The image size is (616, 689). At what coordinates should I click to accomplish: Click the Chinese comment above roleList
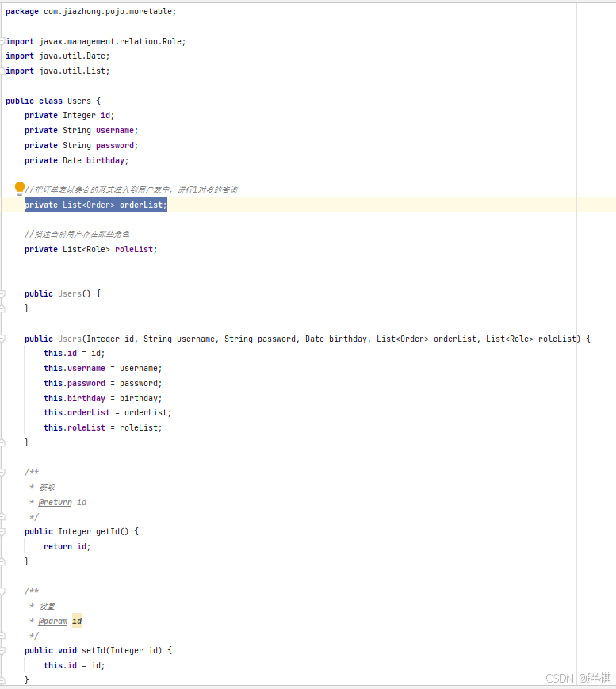click(77, 234)
